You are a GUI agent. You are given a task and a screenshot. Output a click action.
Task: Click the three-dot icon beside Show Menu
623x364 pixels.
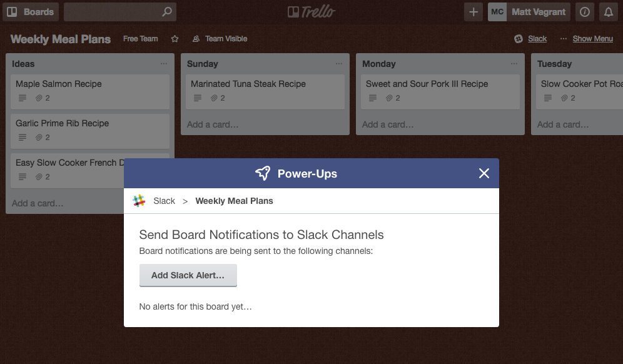(564, 39)
